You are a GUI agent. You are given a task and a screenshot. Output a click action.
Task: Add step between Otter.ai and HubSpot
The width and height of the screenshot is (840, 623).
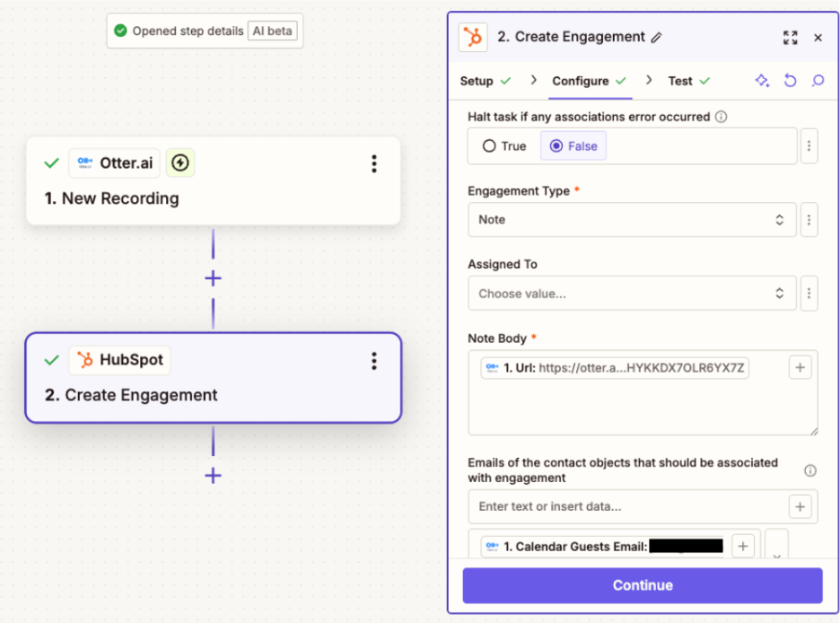point(213,278)
